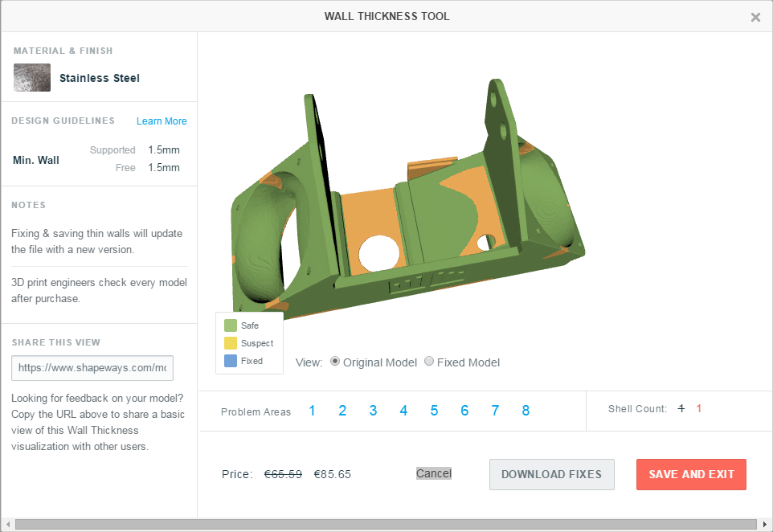Click Download Fixes

click(551, 474)
